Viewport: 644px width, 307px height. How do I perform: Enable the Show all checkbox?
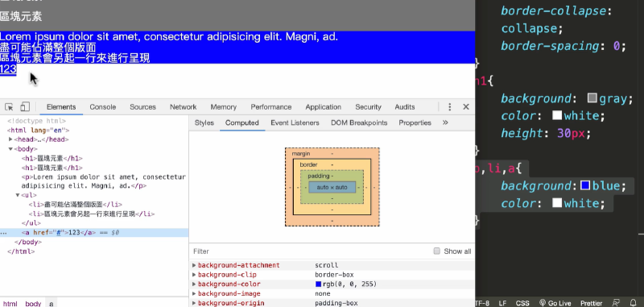click(437, 251)
